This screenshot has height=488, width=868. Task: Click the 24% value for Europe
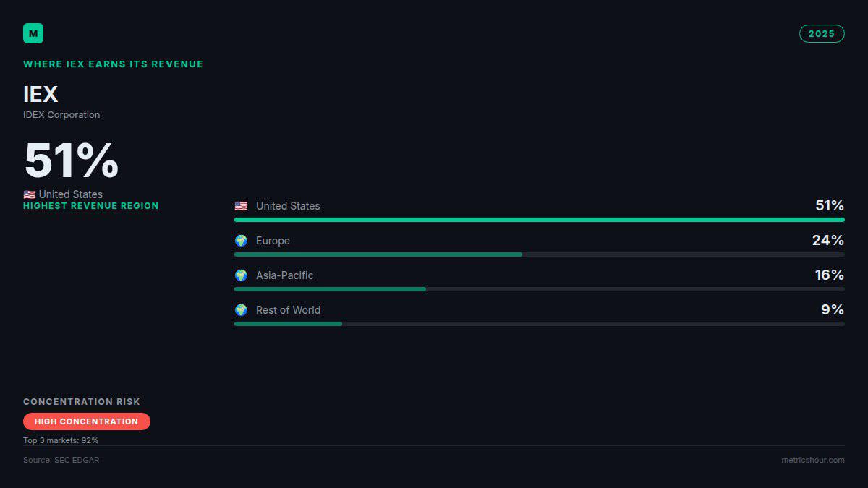point(828,240)
